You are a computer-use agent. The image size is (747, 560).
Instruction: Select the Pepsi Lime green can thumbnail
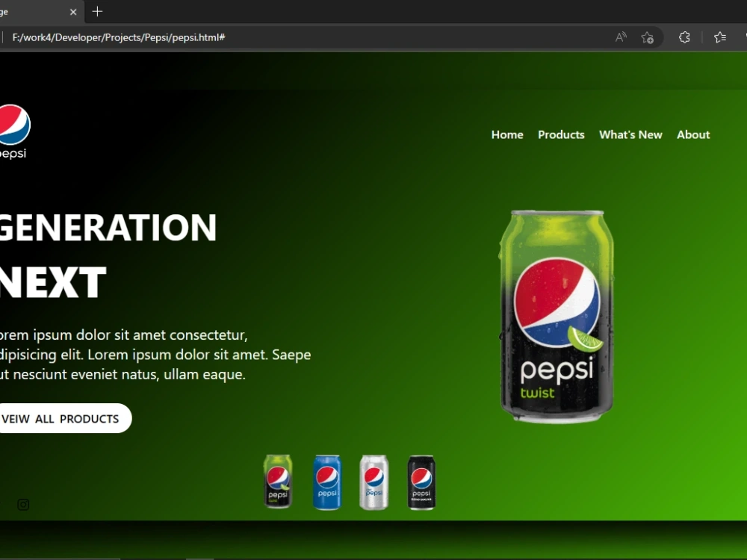(x=277, y=482)
